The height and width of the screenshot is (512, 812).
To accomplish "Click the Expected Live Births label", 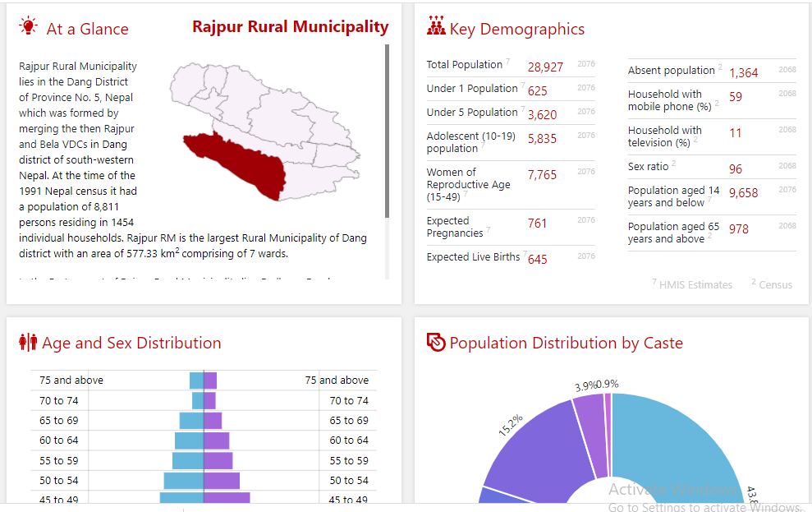I will click(x=473, y=256).
